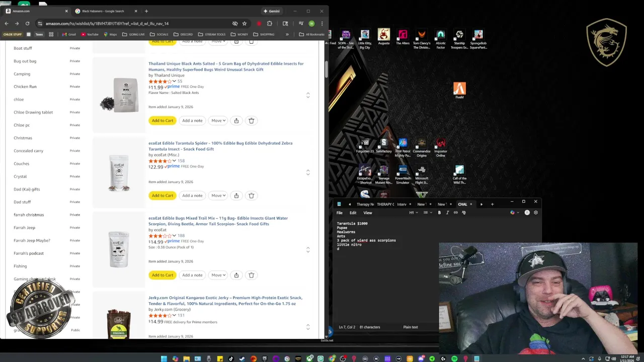Add the Edible Tarantula Spider to cart
This screenshot has width=644, height=362.
click(163, 196)
